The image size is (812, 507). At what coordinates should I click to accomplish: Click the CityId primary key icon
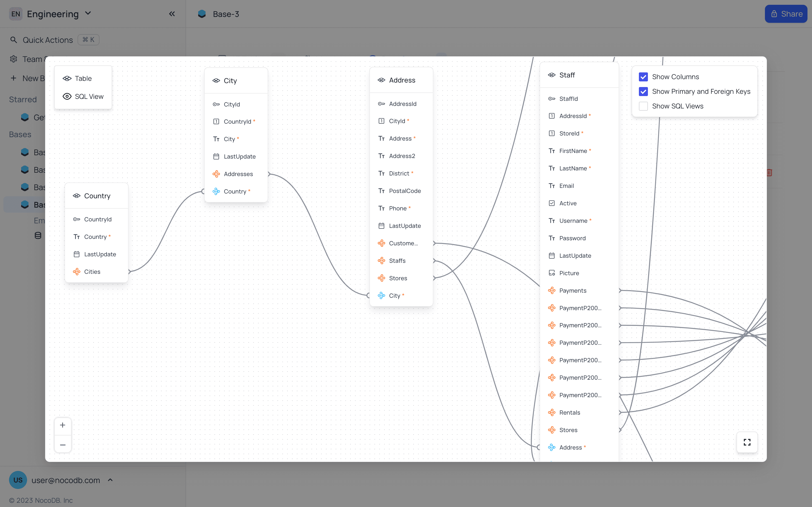pyautogui.click(x=216, y=104)
